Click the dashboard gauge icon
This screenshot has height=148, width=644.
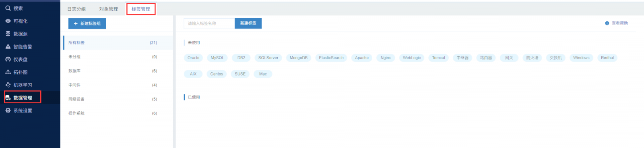click(x=8, y=59)
